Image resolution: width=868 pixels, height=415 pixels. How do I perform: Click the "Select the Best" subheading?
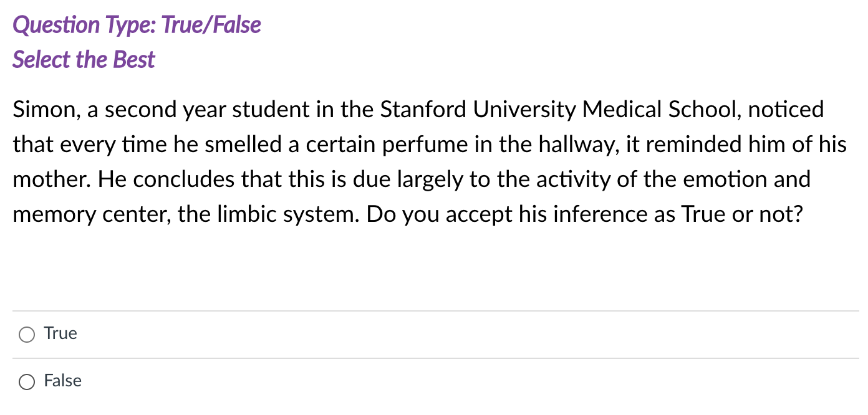(84, 60)
